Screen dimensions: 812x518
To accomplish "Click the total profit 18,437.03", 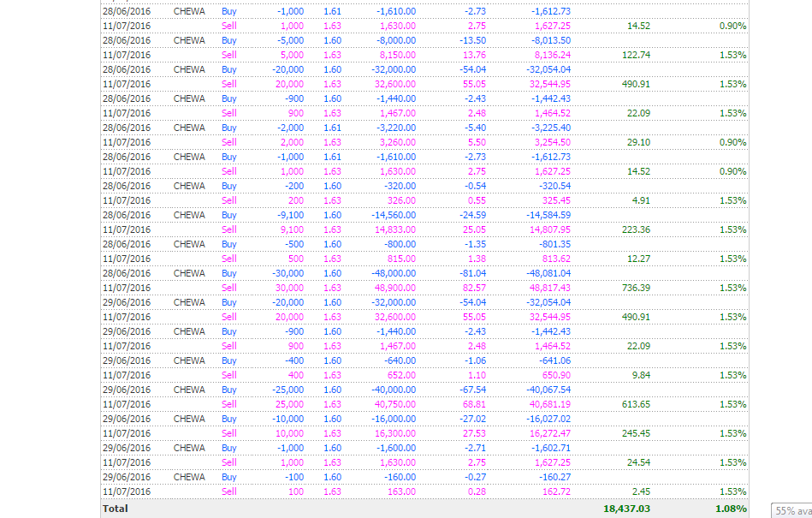I will point(626,508).
